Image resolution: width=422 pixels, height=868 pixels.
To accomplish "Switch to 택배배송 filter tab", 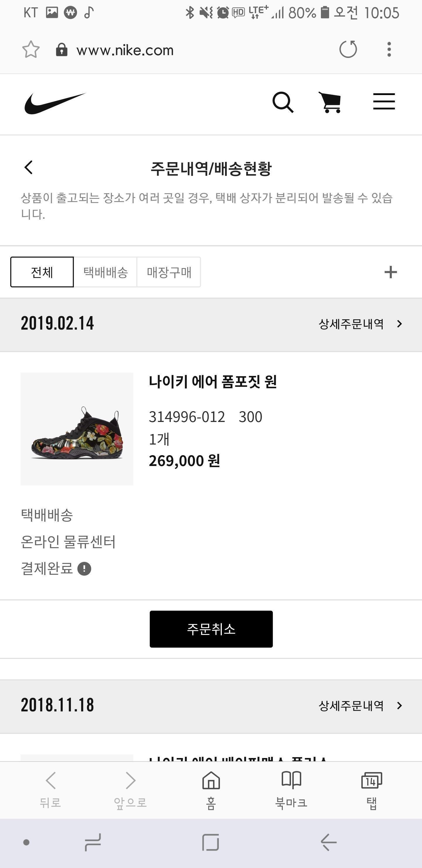I will click(105, 272).
